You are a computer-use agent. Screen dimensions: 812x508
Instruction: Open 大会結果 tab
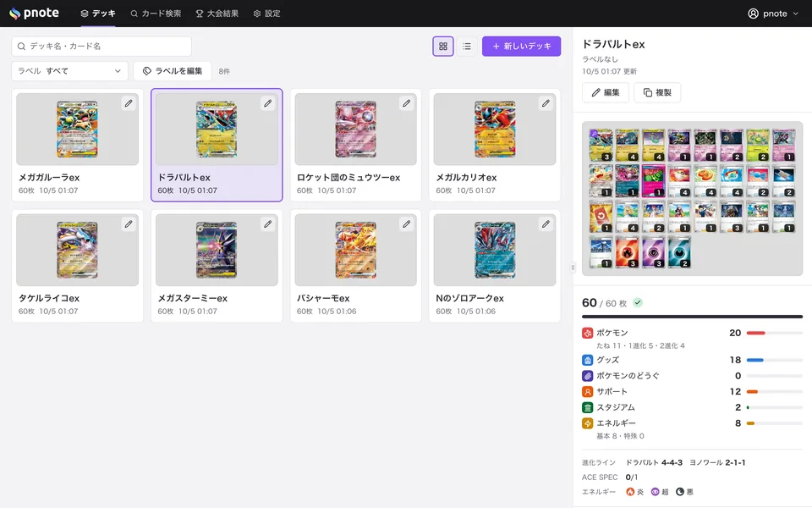coord(217,14)
